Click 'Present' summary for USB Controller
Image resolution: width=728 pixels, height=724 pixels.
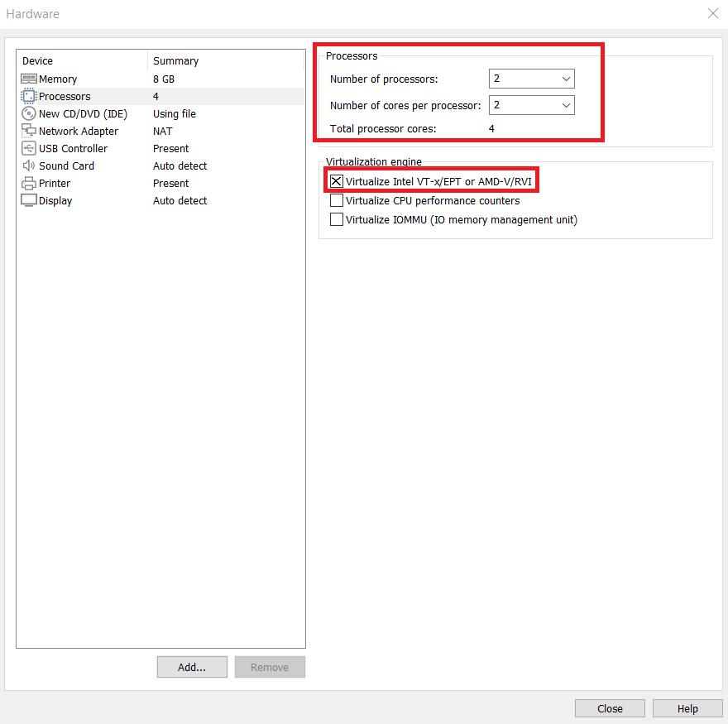tap(171, 149)
